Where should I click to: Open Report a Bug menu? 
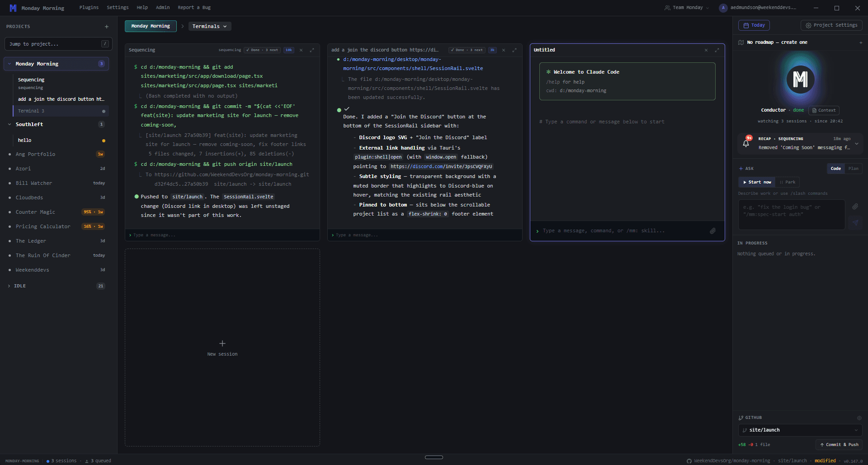(x=194, y=8)
